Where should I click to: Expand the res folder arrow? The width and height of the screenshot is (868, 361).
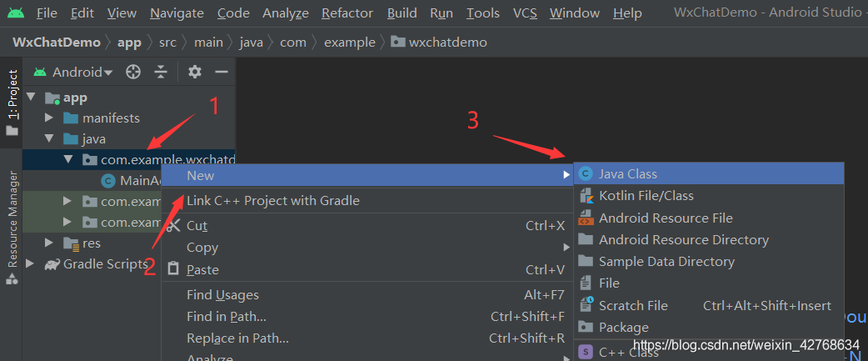[50, 243]
